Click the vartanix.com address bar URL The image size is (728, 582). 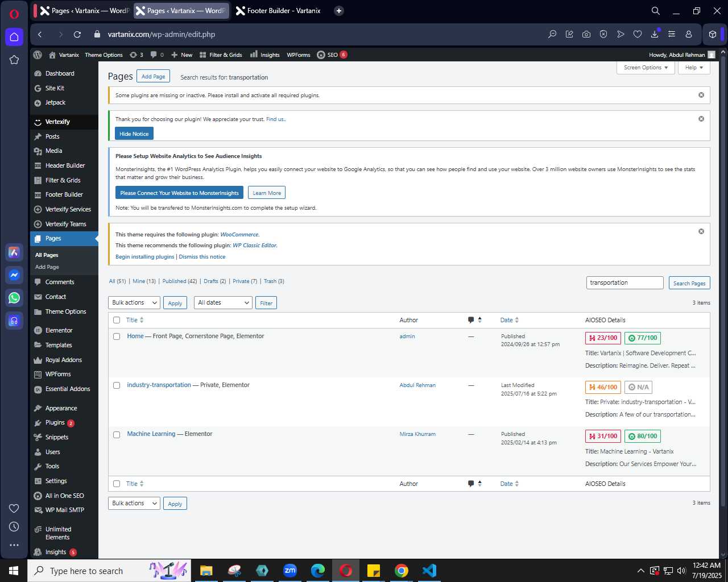(x=162, y=34)
